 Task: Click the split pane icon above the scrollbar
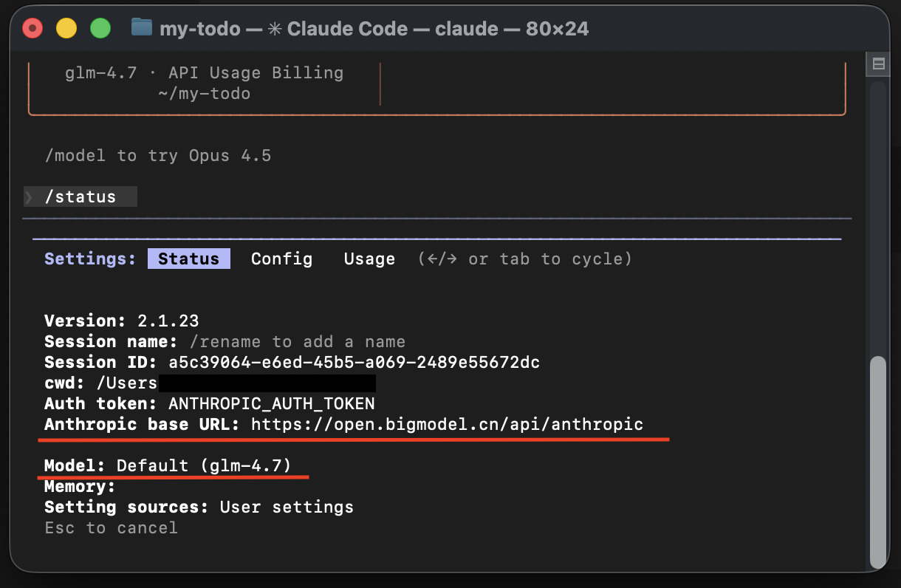[x=878, y=64]
